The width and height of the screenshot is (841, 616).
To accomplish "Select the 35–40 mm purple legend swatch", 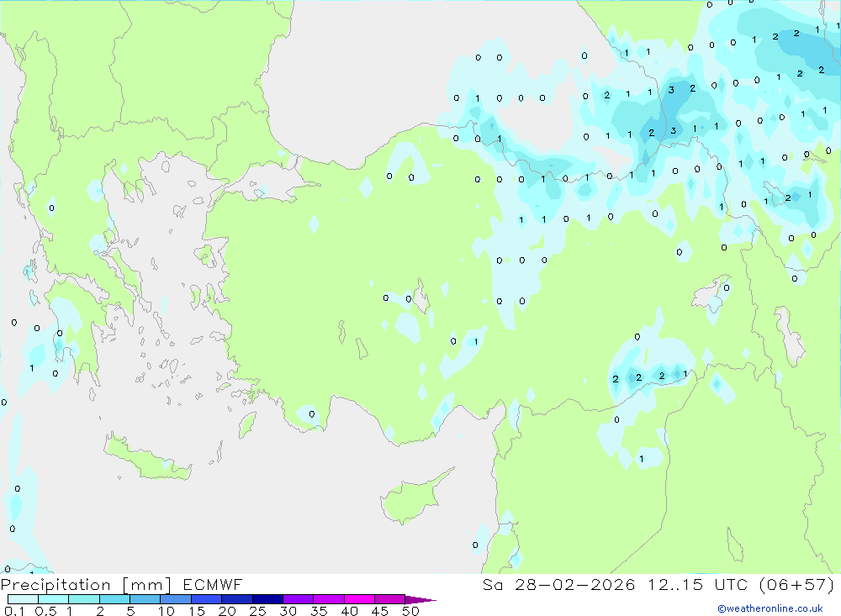I will [x=328, y=599].
